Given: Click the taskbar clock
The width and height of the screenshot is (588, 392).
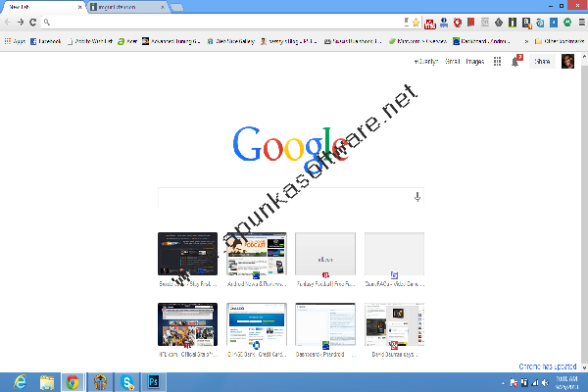Looking at the screenshot, I should (x=566, y=382).
